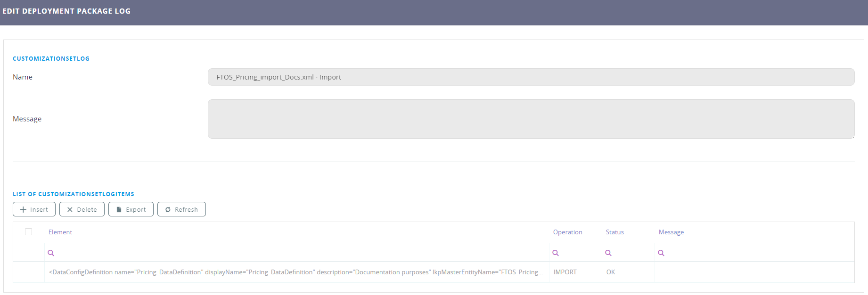Open the Element column filter magnifier
868x295 pixels.
tap(51, 253)
